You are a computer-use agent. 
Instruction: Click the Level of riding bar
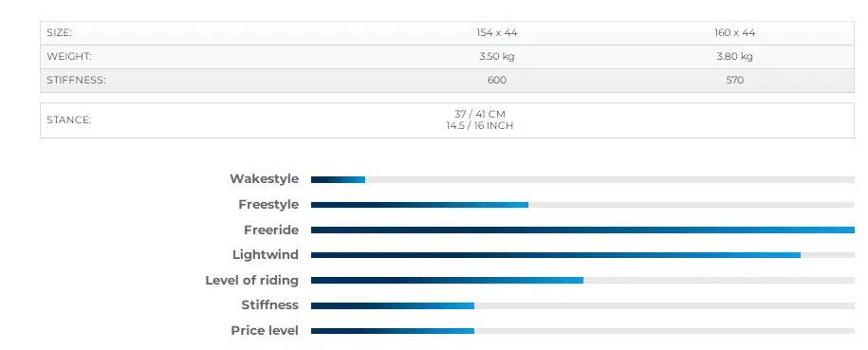582,280
